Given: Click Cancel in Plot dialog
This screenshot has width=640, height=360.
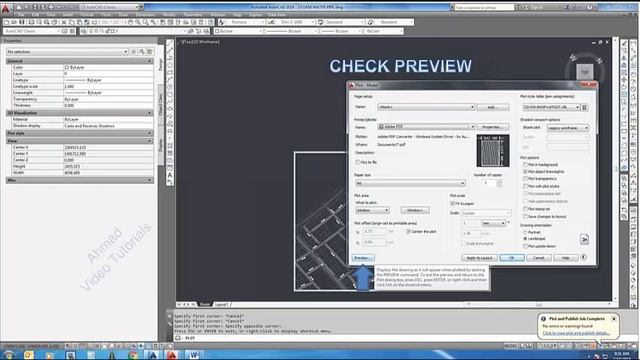Looking at the screenshot, I should click(539, 258).
